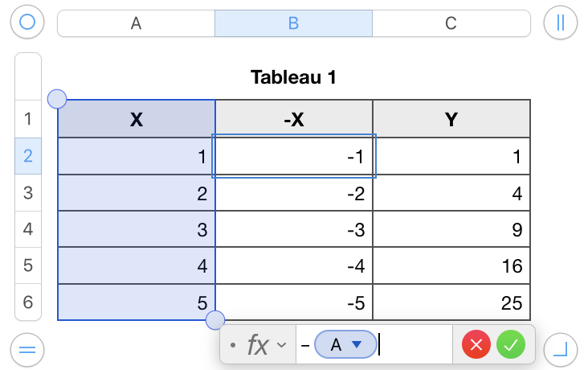
Task: Click the -X header cell
Action: tap(294, 120)
